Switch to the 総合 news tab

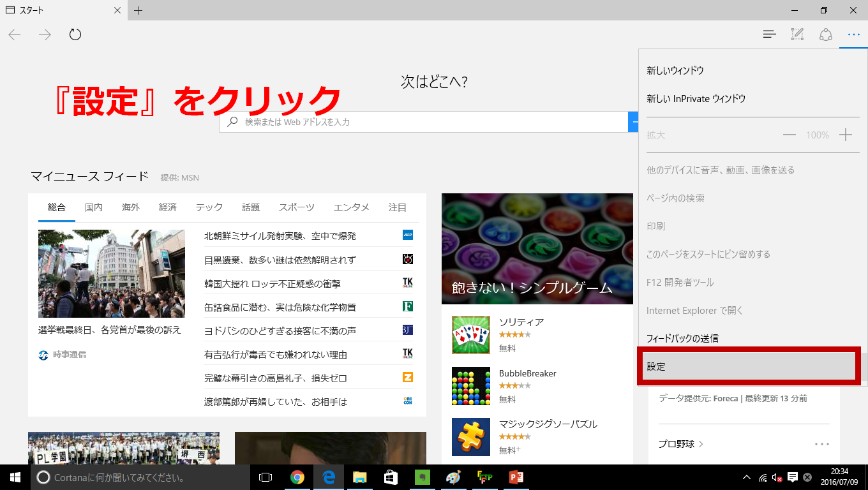(x=57, y=207)
